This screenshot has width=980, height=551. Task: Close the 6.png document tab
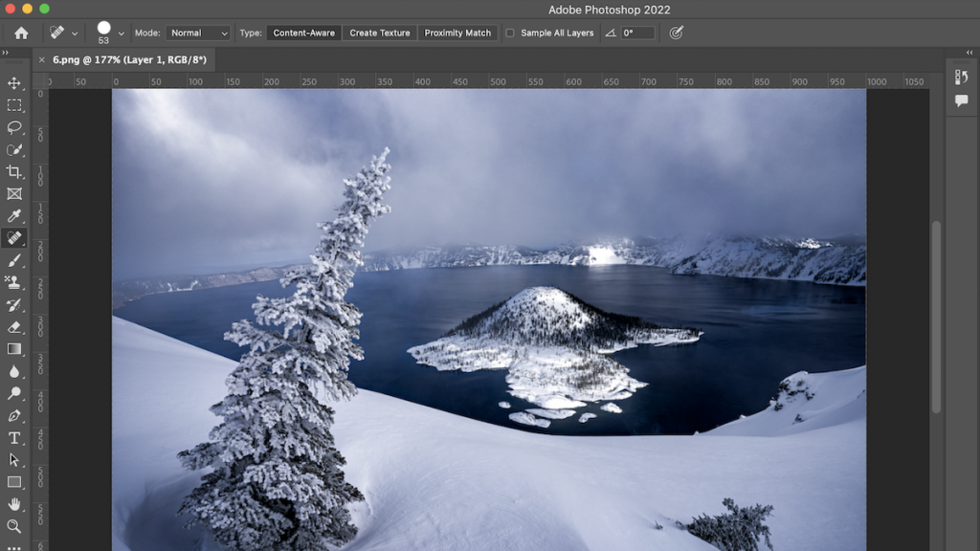tap(42, 59)
